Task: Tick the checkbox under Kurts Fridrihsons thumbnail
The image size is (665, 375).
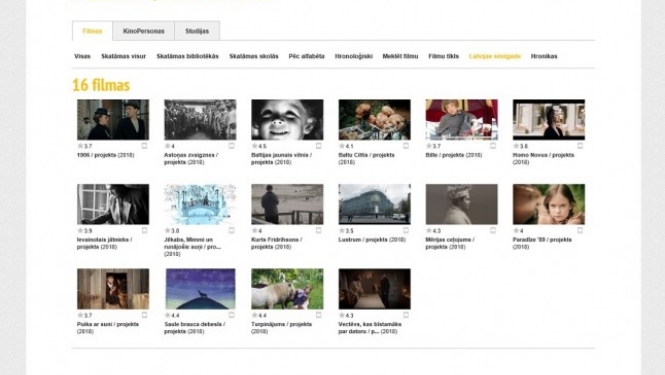Action: pos(319,230)
